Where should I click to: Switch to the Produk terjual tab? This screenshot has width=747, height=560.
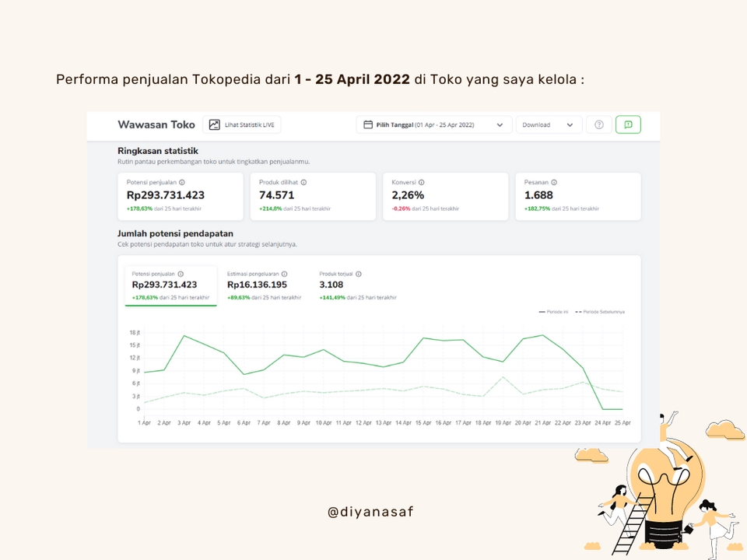357,285
